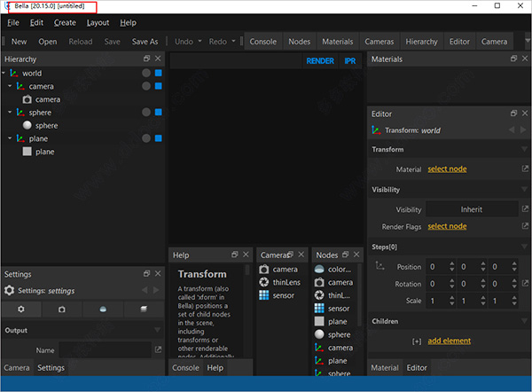This screenshot has width=532, height=392.
Task: Collapse the camera transform in Hierarchy
Action: click(10, 86)
